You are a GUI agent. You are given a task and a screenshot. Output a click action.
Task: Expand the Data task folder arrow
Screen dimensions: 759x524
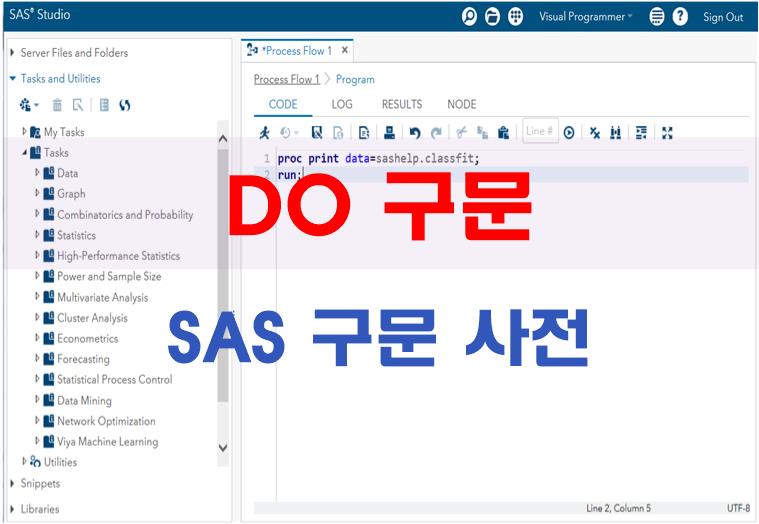[x=37, y=172]
